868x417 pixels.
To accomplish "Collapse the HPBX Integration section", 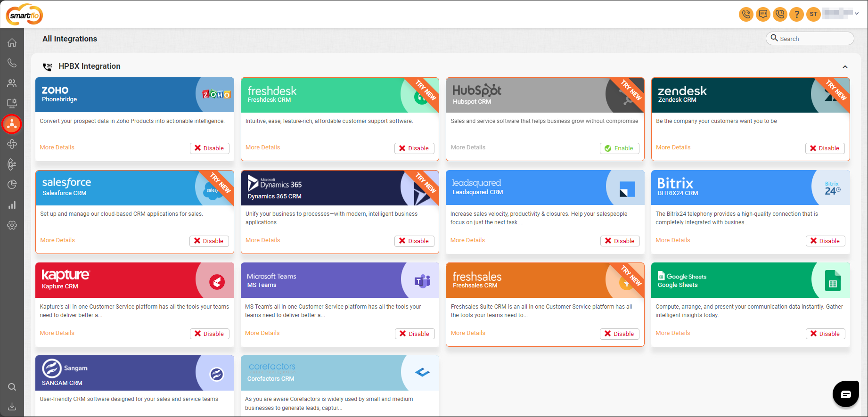I will tap(845, 67).
